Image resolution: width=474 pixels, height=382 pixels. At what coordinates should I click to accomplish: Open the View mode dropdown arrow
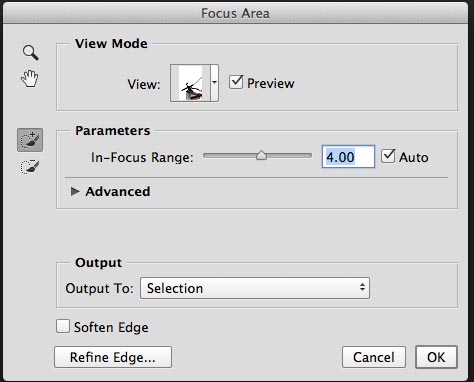point(214,83)
